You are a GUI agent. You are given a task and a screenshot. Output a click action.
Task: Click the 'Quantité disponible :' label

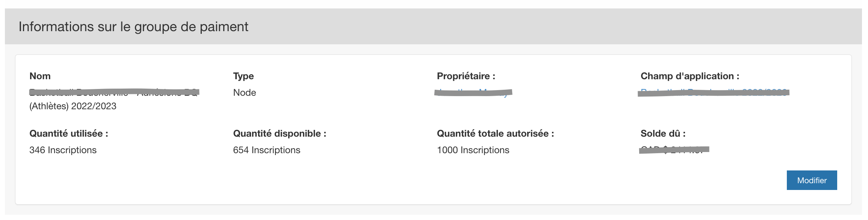click(280, 134)
